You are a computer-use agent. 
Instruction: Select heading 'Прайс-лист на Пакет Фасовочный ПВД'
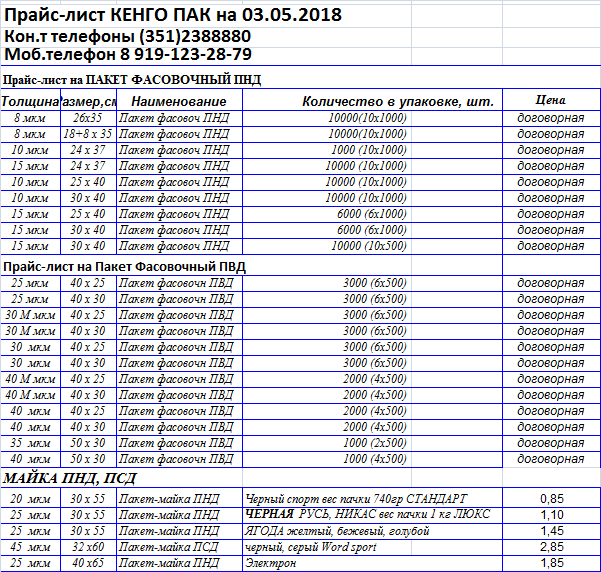pos(124,267)
